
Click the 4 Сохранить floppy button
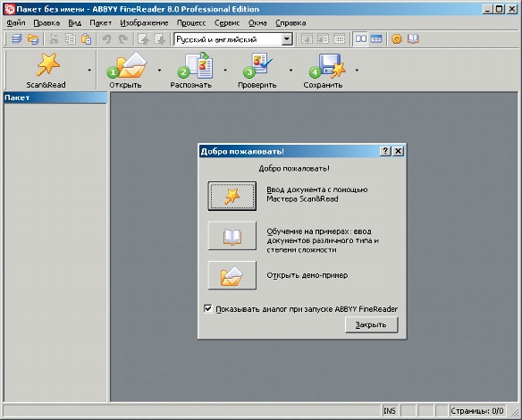point(323,71)
